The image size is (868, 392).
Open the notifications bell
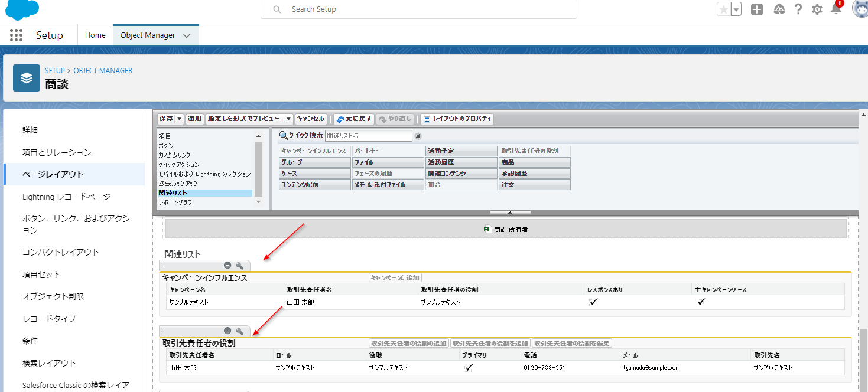tap(836, 9)
